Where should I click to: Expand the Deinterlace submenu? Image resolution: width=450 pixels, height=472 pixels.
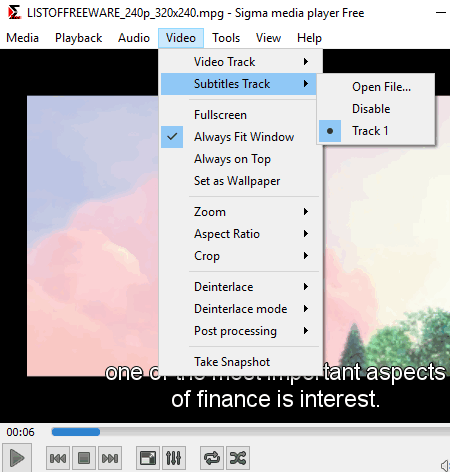tap(240, 287)
